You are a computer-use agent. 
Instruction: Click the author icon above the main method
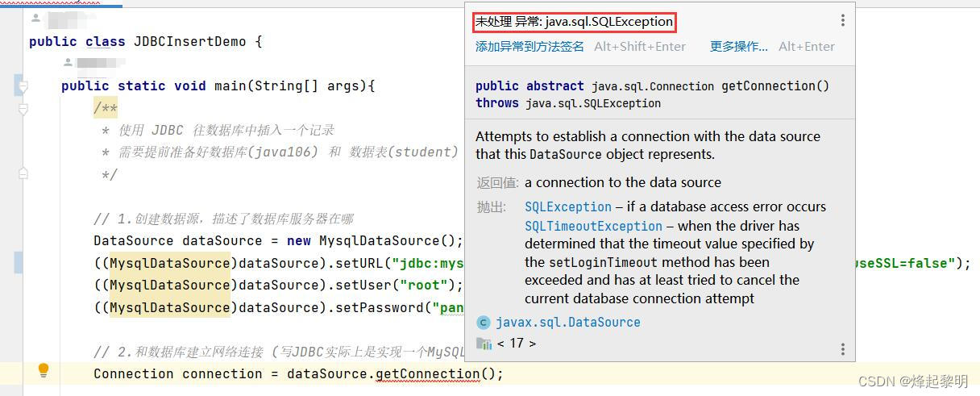pyautogui.click(x=69, y=62)
